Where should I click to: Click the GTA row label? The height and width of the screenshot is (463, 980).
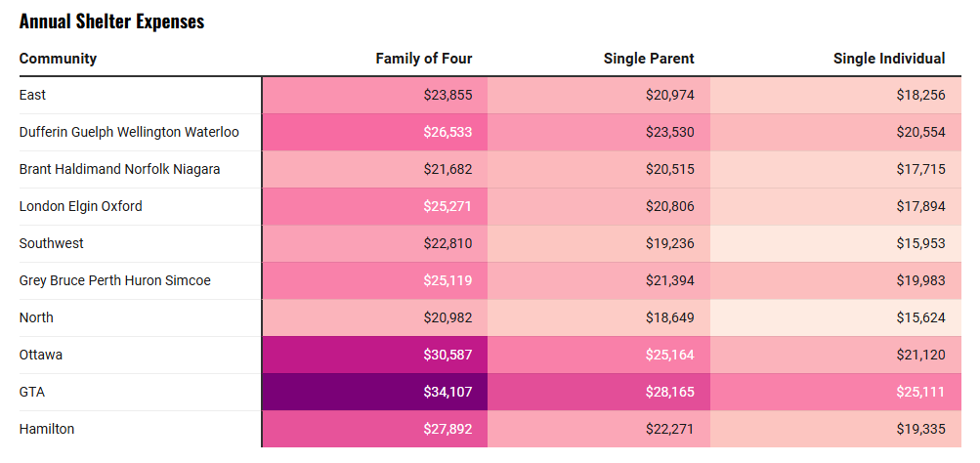pyautogui.click(x=32, y=393)
